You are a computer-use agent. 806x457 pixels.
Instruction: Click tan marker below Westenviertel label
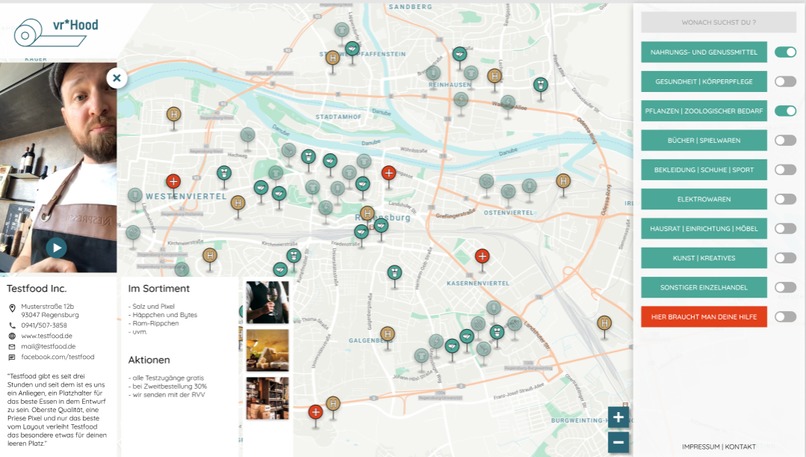click(237, 203)
